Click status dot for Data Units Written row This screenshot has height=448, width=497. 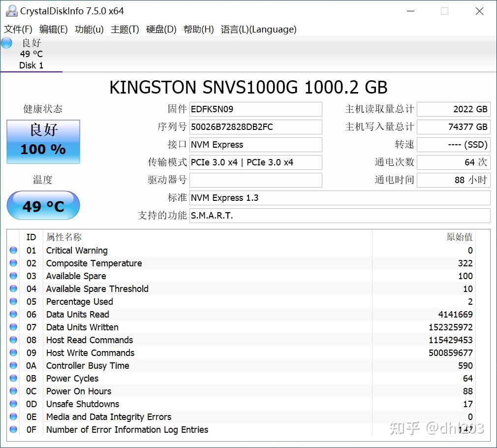[x=13, y=327]
